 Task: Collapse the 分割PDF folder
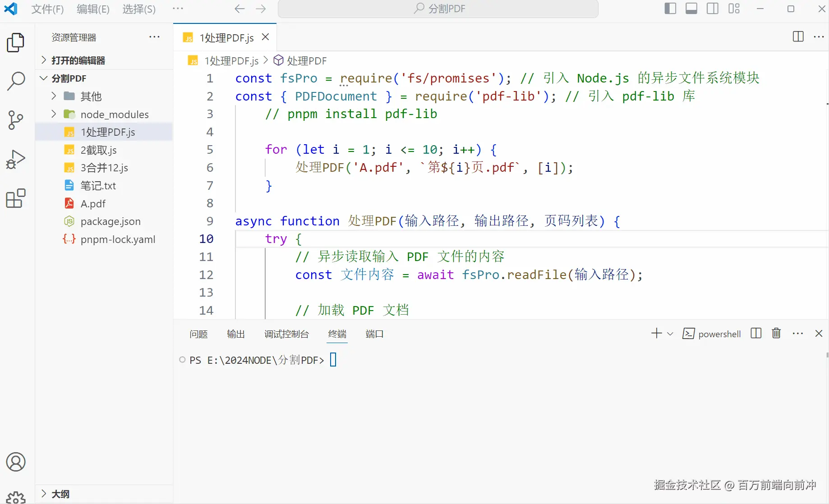tap(44, 78)
